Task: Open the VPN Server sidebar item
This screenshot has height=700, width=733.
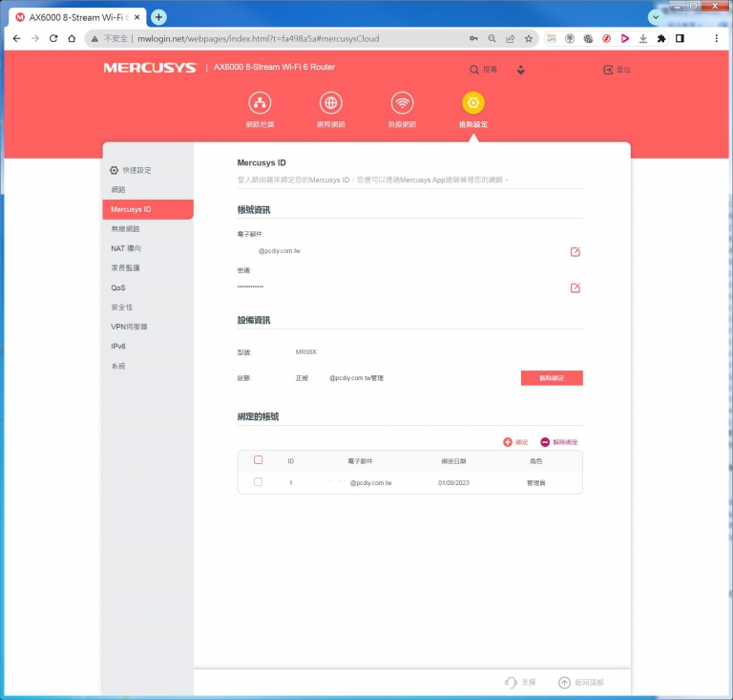Action: (129, 327)
